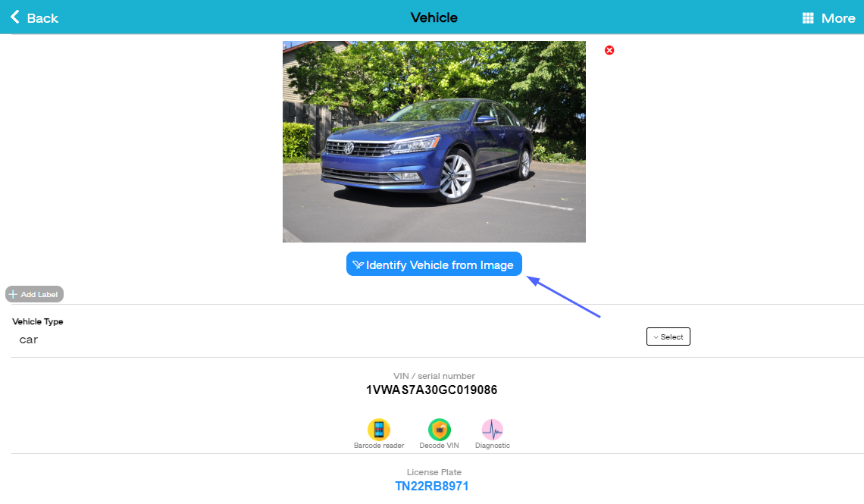Click the More text in header

[x=838, y=18]
